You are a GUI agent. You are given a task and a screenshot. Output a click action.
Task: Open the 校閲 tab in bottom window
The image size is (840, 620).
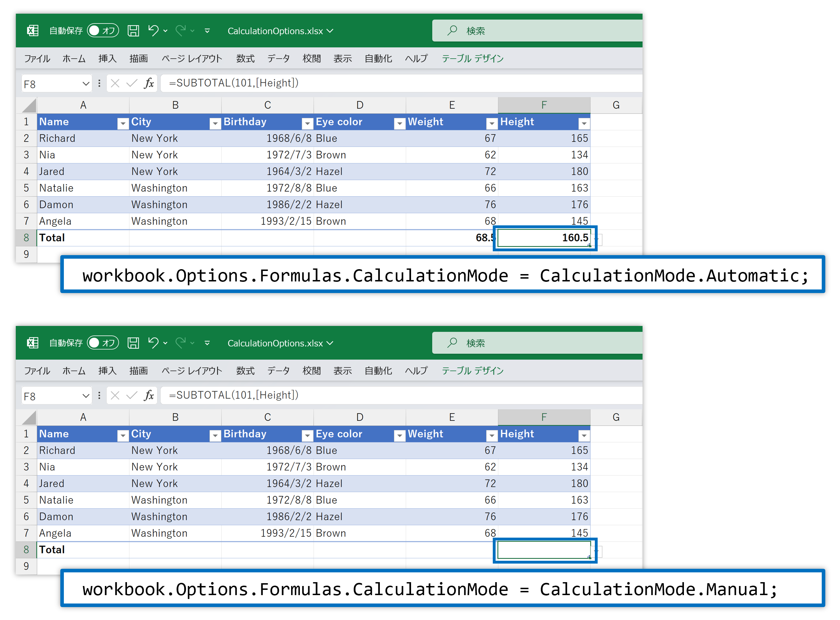[312, 371]
